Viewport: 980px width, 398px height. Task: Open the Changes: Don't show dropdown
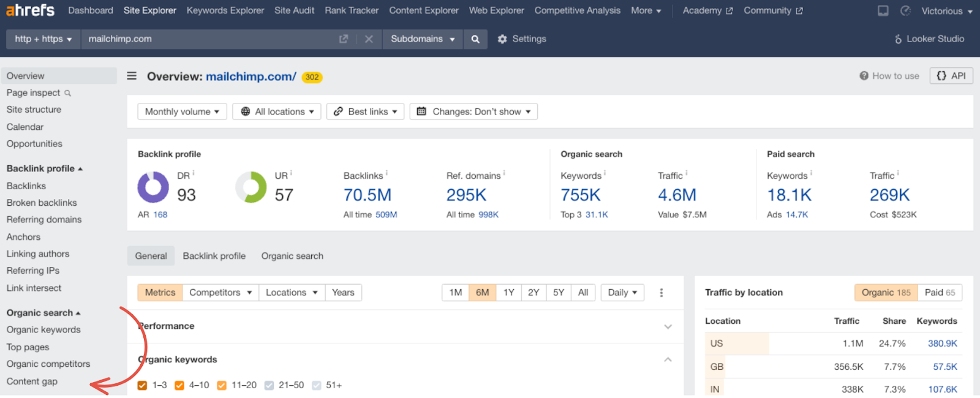(x=473, y=111)
